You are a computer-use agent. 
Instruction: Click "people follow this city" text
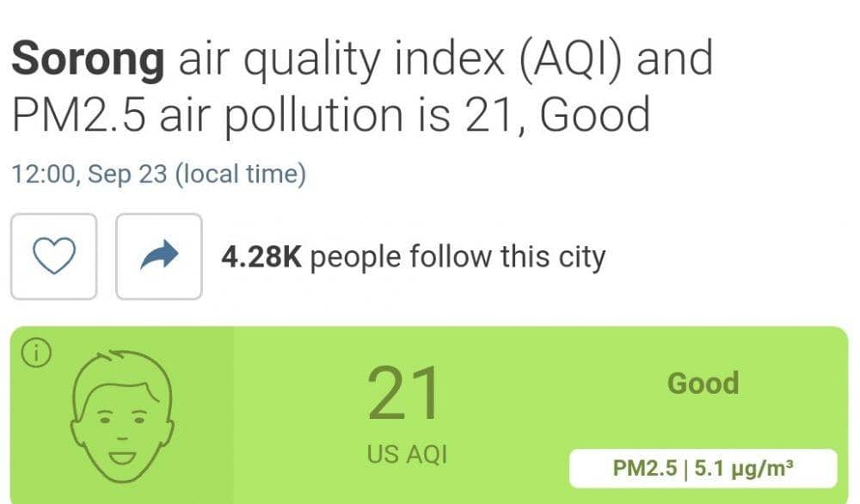pos(458,256)
